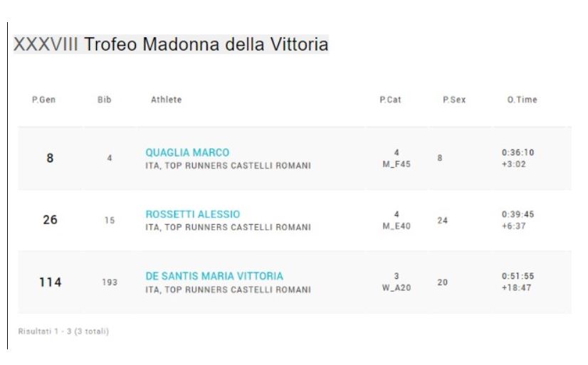Sort by P.Sex column header
The image size is (588, 365).
click(x=454, y=100)
